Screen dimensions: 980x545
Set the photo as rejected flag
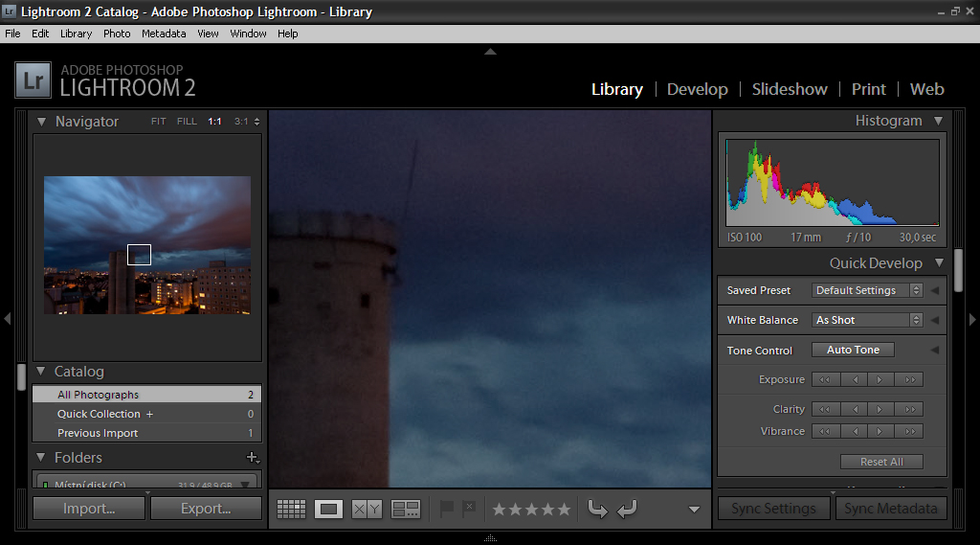469,509
